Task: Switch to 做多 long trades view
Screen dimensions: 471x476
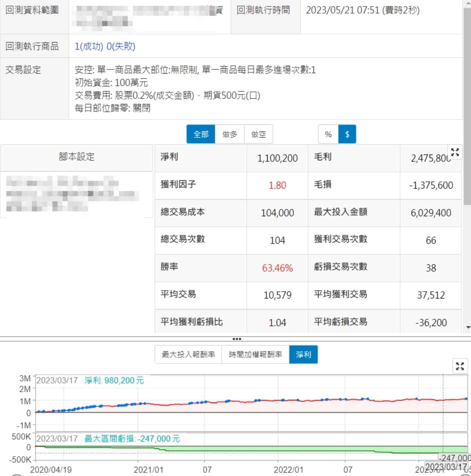Action: pos(230,135)
